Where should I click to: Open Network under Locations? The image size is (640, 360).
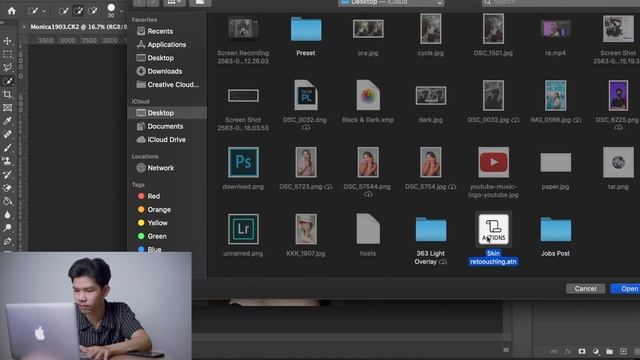click(160, 168)
